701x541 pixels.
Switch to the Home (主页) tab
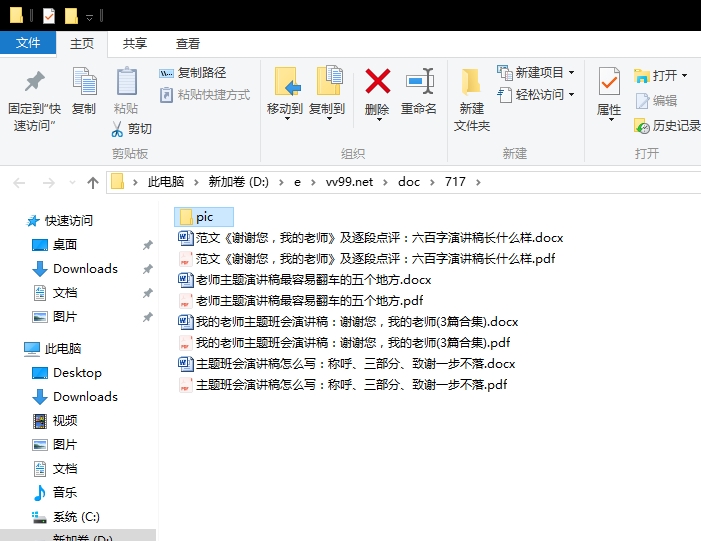[x=82, y=43]
